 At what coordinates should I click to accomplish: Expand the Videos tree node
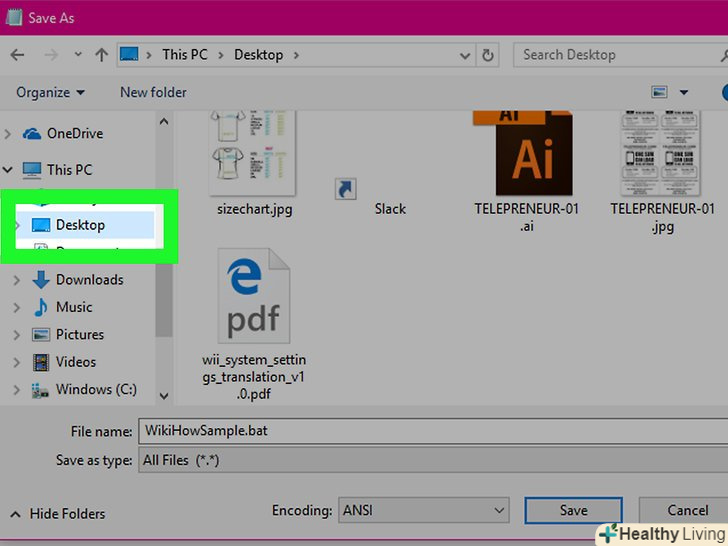coord(17,362)
